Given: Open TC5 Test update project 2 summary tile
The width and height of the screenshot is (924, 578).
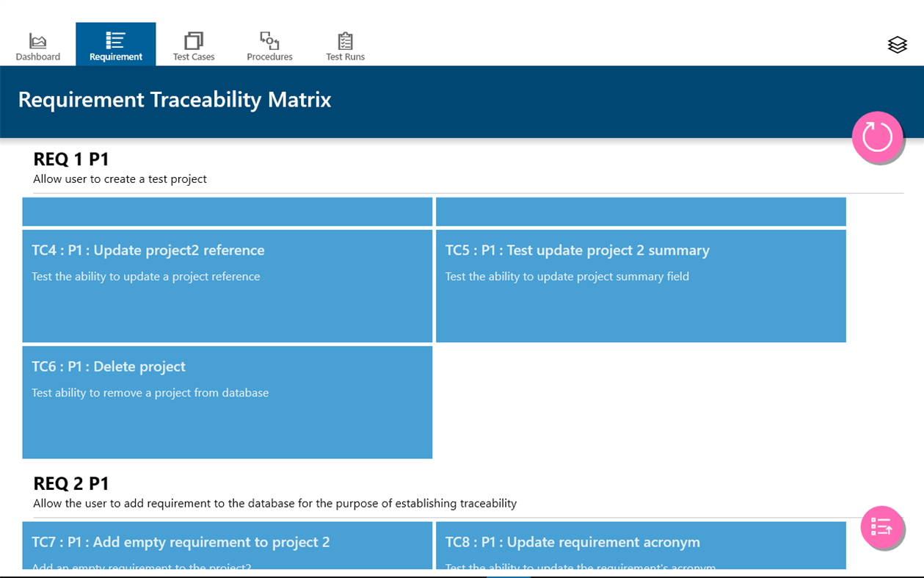Looking at the screenshot, I should click(x=640, y=286).
